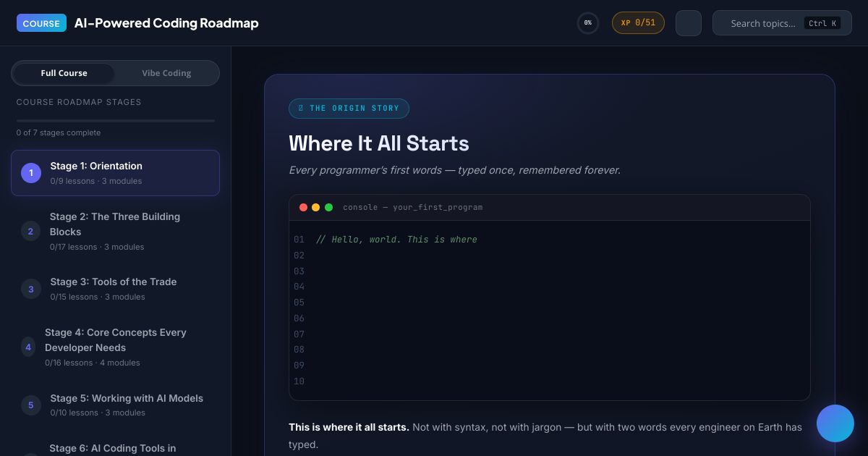Click the red console window dot
This screenshot has width=868, height=456.
tap(303, 208)
